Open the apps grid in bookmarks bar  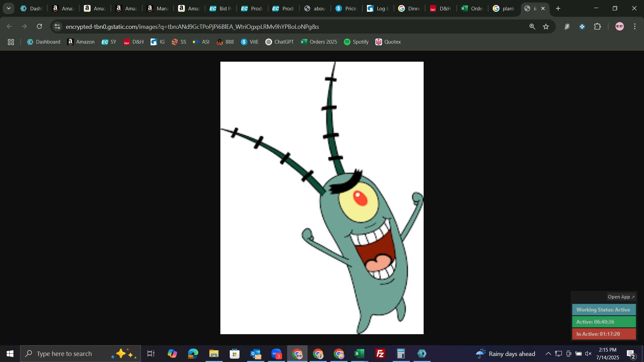[x=11, y=42]
